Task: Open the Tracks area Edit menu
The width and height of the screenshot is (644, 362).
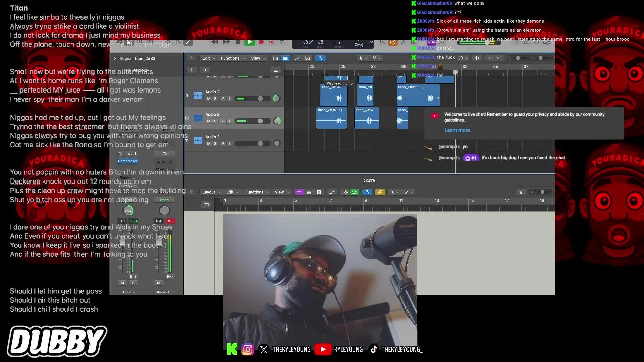Action: (209, 58)
